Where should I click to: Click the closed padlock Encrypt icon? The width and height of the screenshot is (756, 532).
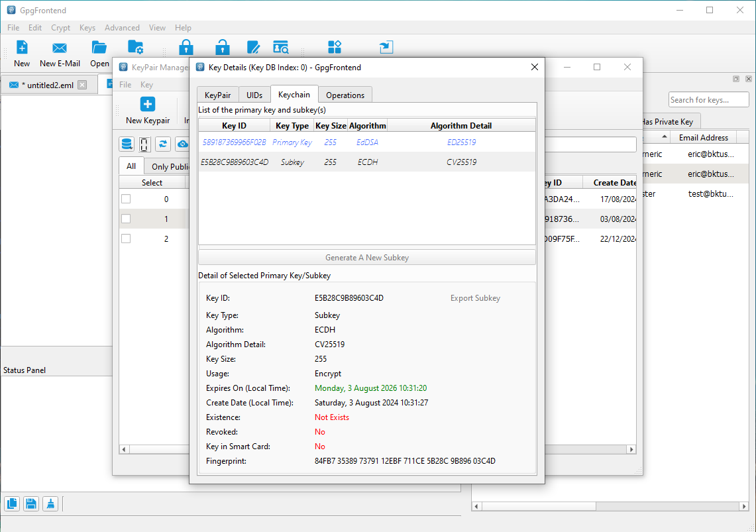click(186, 47)
